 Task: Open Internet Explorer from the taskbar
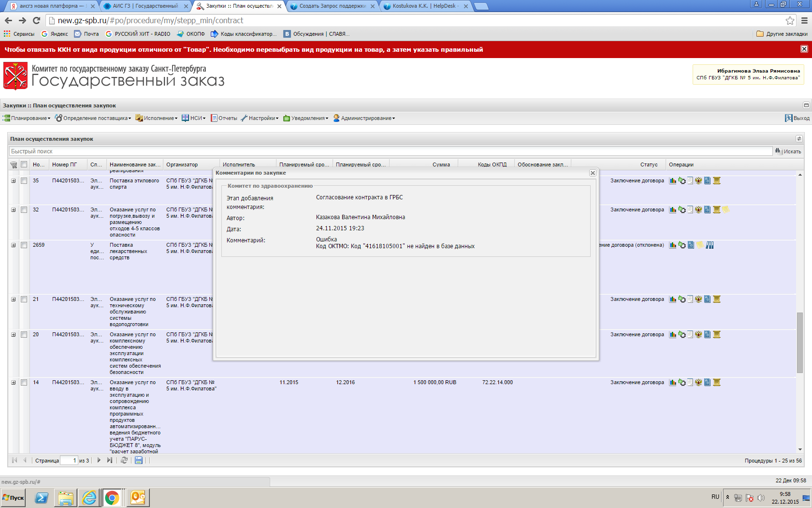point(89,498)
